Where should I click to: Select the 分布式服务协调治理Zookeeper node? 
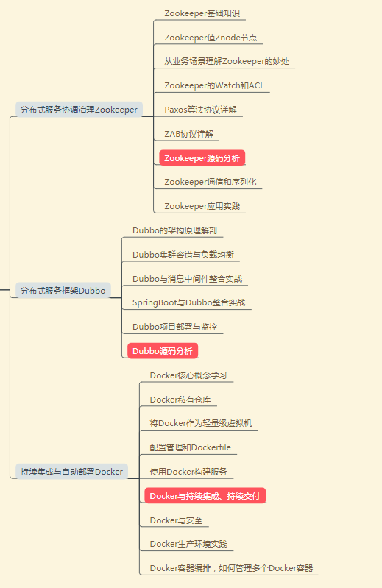point(79,110)
